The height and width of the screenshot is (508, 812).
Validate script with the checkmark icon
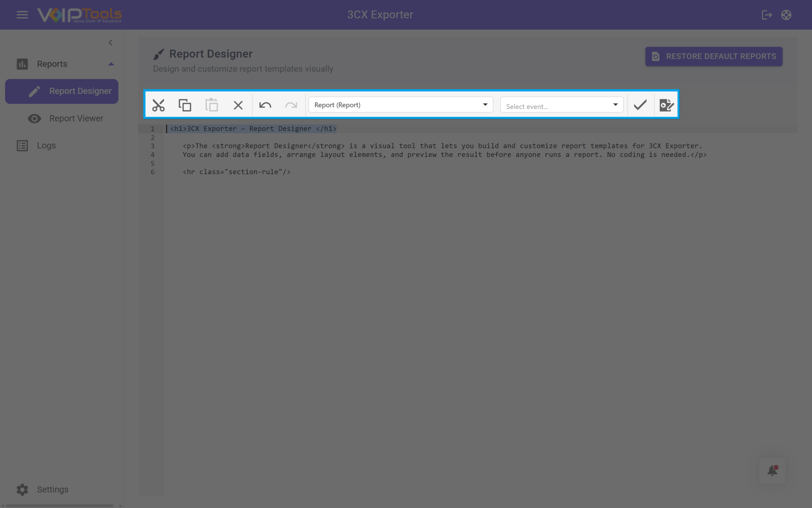[x=640, y=105]
